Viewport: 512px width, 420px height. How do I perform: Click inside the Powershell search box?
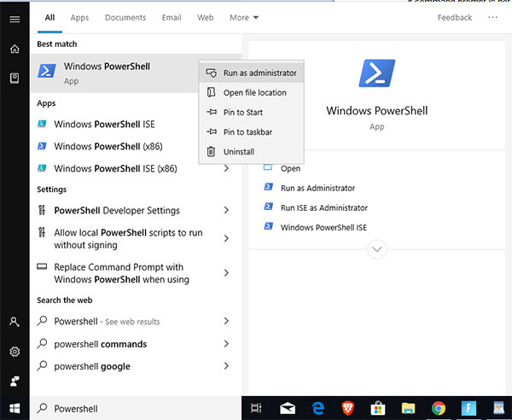point(136,408)
